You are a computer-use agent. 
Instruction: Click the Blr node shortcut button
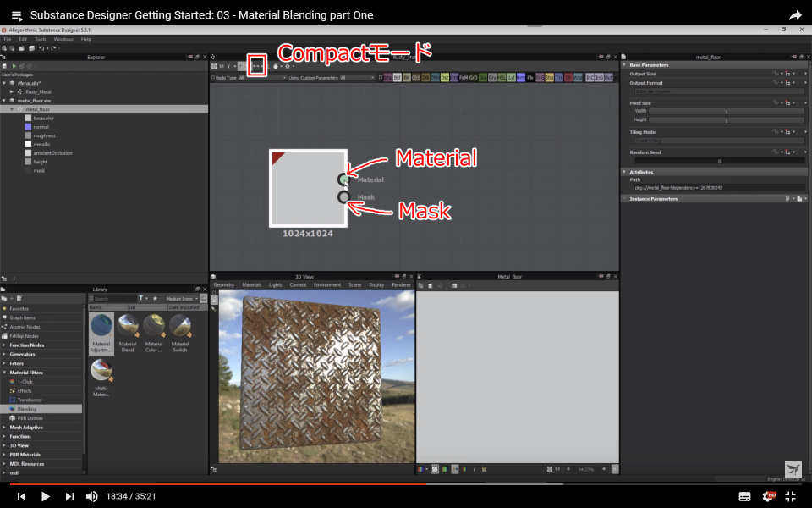407,78
